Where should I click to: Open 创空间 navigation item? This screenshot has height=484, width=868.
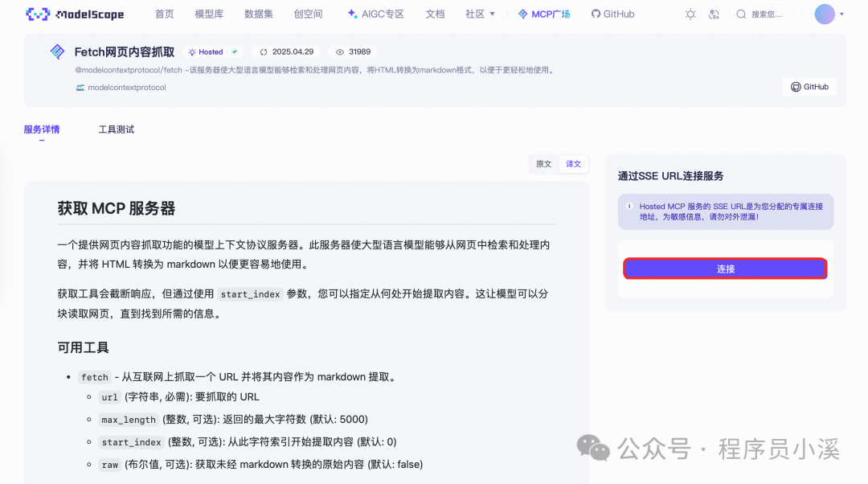(308, 14)
